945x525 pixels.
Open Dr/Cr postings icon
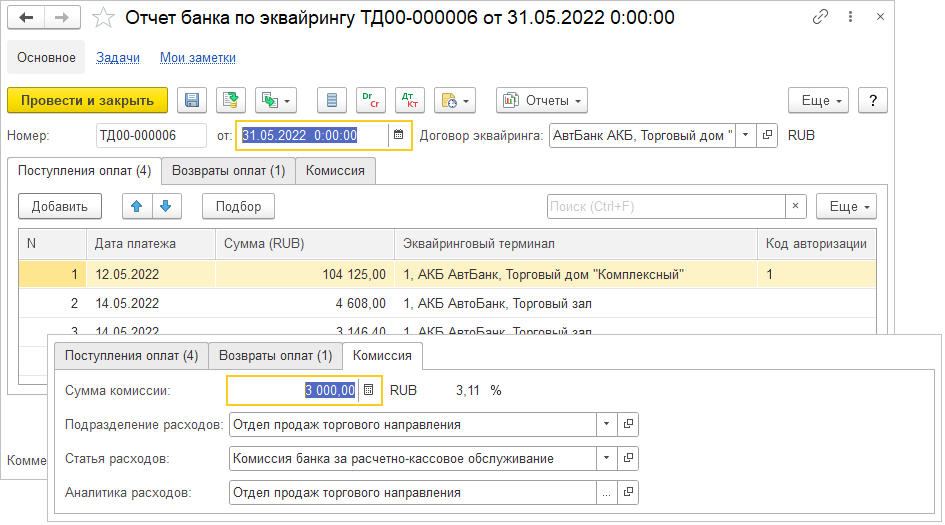(371, 101)
